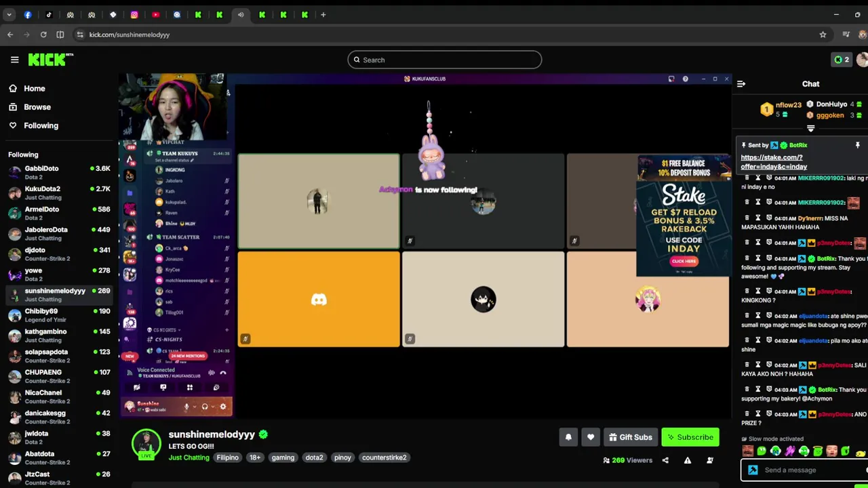The height and width of the screenshot is (488, 868).
Task: Switch to the Facebook browser tab
Action: 28,14
